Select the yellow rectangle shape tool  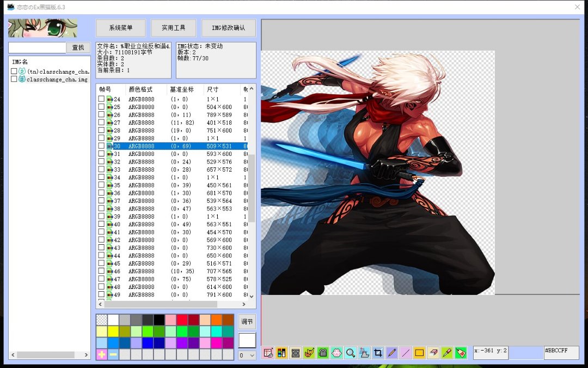[x=419, y=353]
